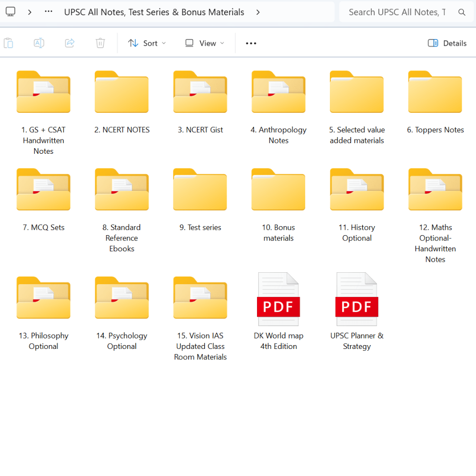Click the search UPSC All Notes field

click(x=397, y=12)
